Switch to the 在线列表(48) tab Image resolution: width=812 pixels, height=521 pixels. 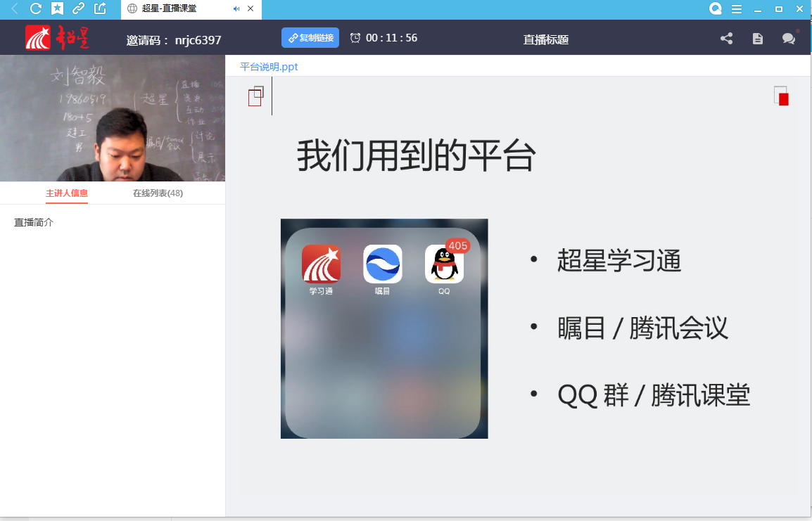(x=158, y=193)
